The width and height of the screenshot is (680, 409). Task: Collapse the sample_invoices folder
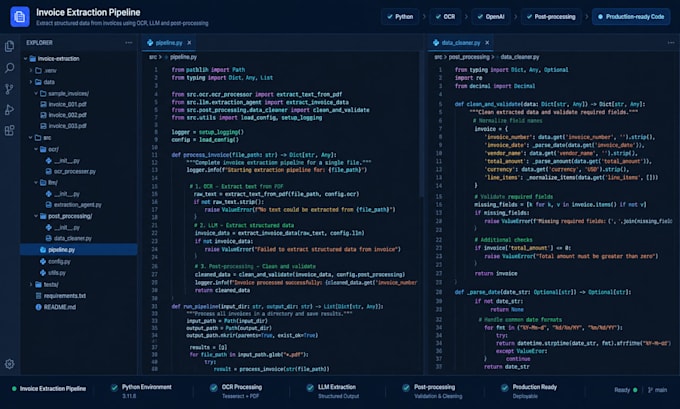pyautogui.click(x=36, y=93)
